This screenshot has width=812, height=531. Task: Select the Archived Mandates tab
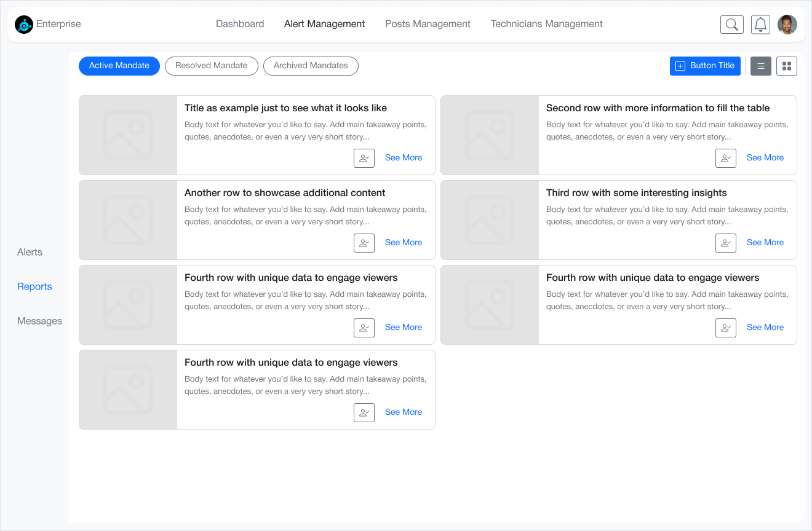pyautogui.click(x=311, y=66)
